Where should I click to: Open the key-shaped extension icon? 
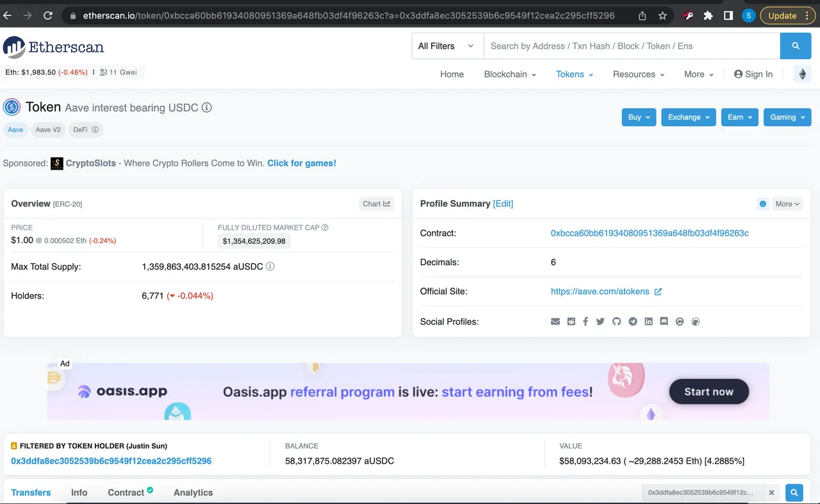(x=688, y=15)
